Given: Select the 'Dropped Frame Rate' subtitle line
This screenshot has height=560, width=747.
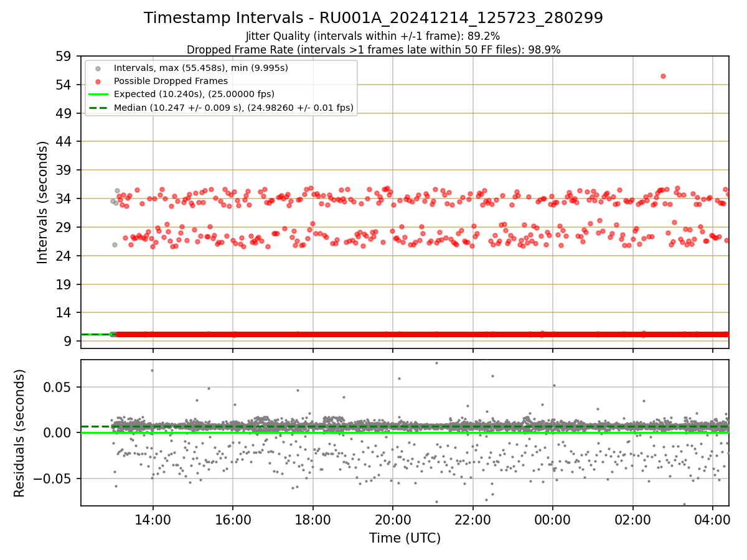Looking at the screenshot, I should (374, 50).
